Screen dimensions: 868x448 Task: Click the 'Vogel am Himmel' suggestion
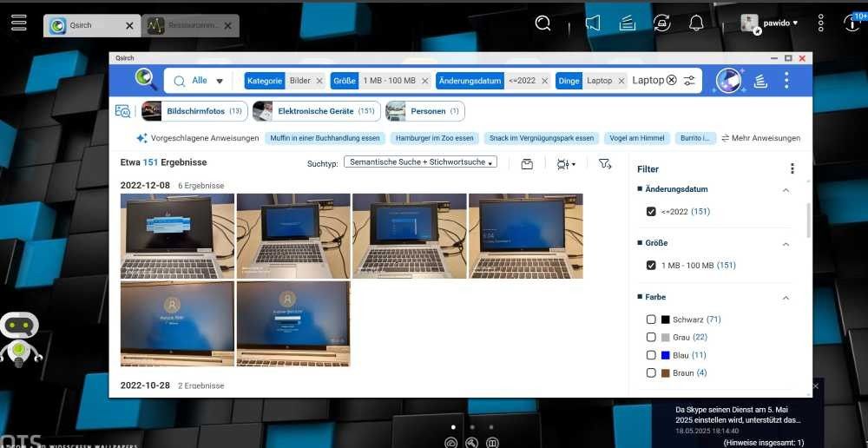(x=635, y=138)
